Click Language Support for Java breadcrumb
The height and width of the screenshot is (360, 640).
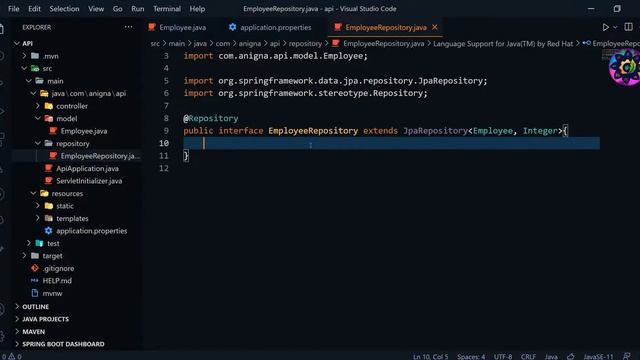tap(503, 43)
